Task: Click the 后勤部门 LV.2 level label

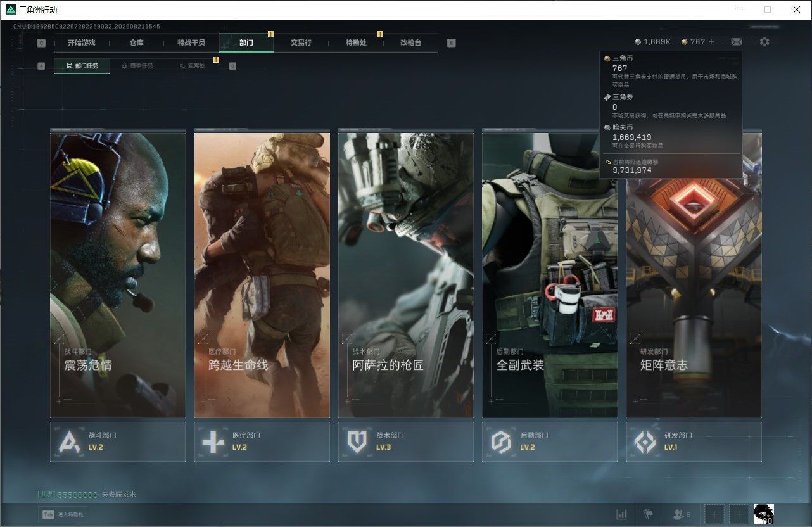Action: tap(528, 447)
